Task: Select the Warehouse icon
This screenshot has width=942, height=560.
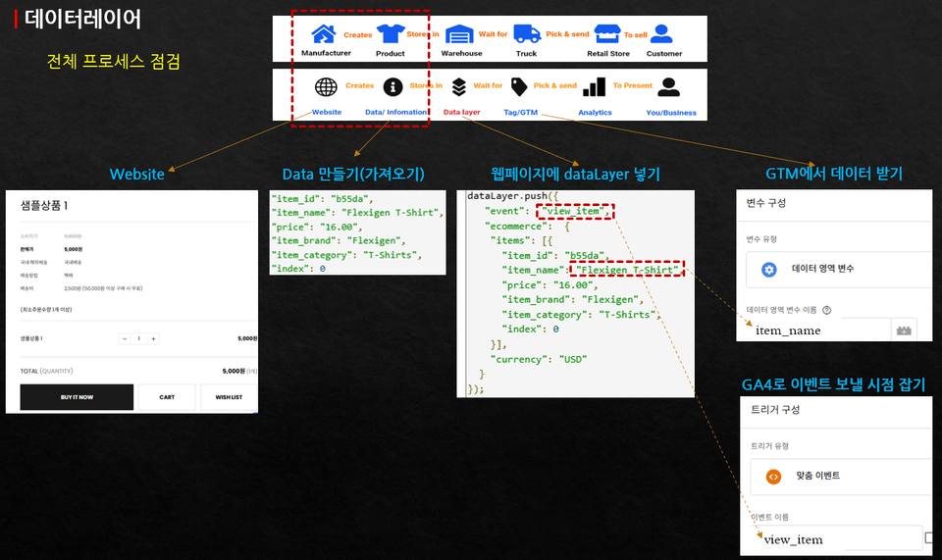Action: (459, 34)
